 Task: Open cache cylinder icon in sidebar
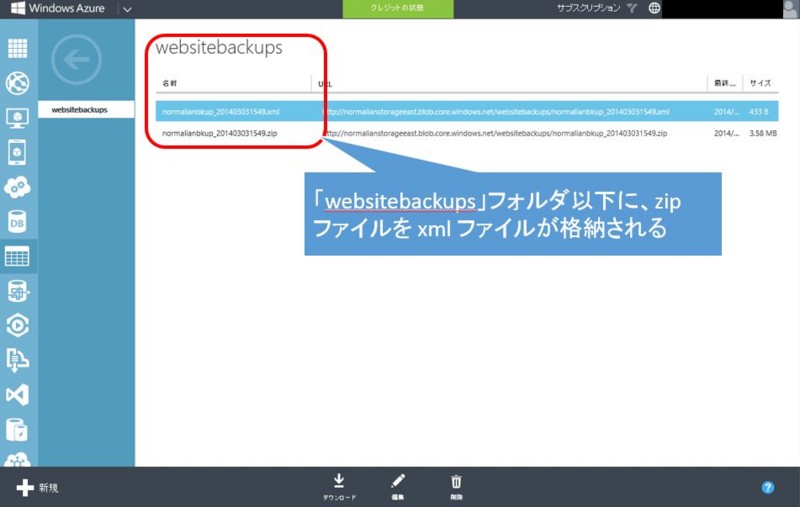point(17,429)
